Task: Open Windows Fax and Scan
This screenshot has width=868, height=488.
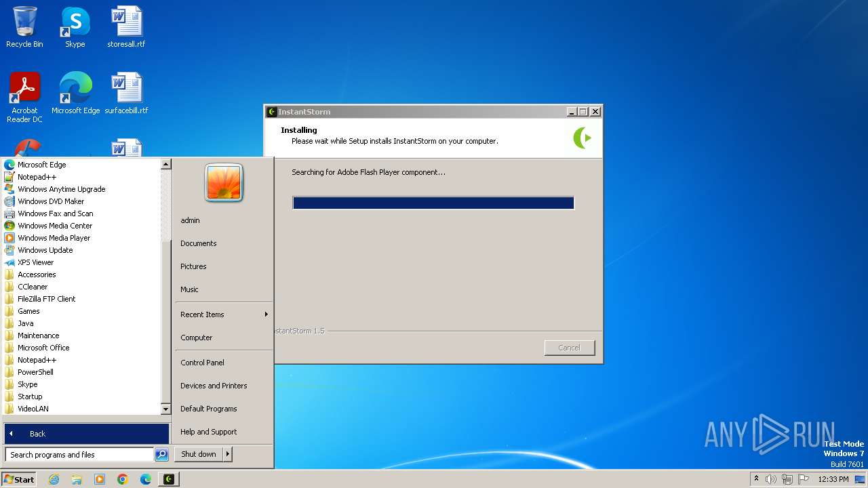Action: (x=81, y=213)
